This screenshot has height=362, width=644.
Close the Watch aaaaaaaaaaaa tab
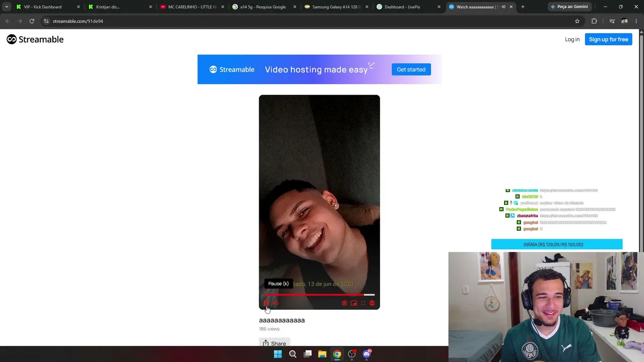point(511,7)
